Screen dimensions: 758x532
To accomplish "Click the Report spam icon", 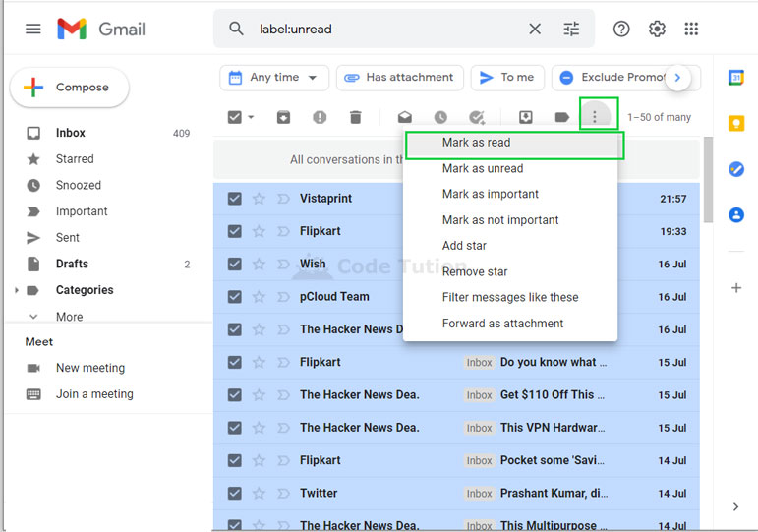I will click(320, 117).
